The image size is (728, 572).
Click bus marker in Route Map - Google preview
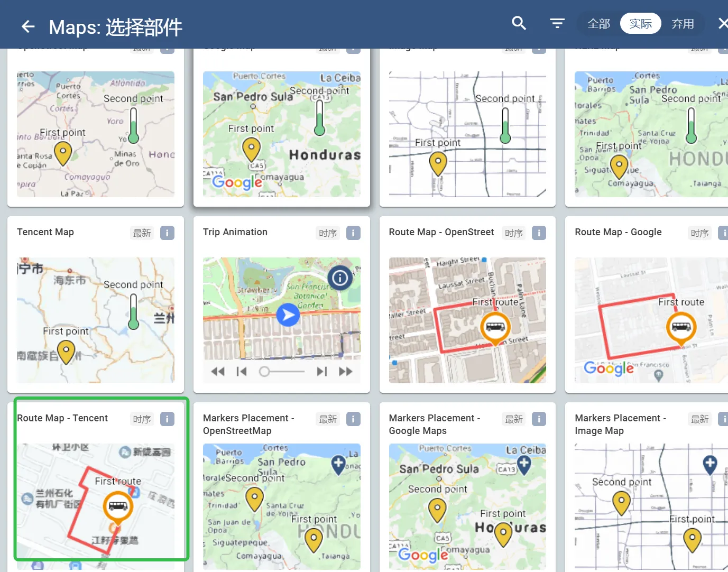(x=681, y=328)
